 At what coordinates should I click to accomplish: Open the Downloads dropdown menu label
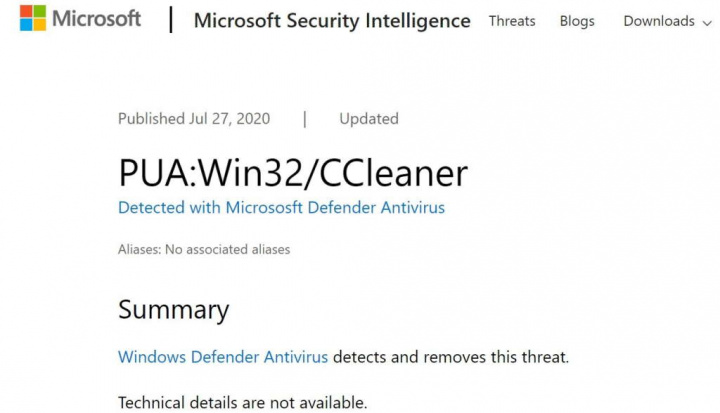point(658,21)
